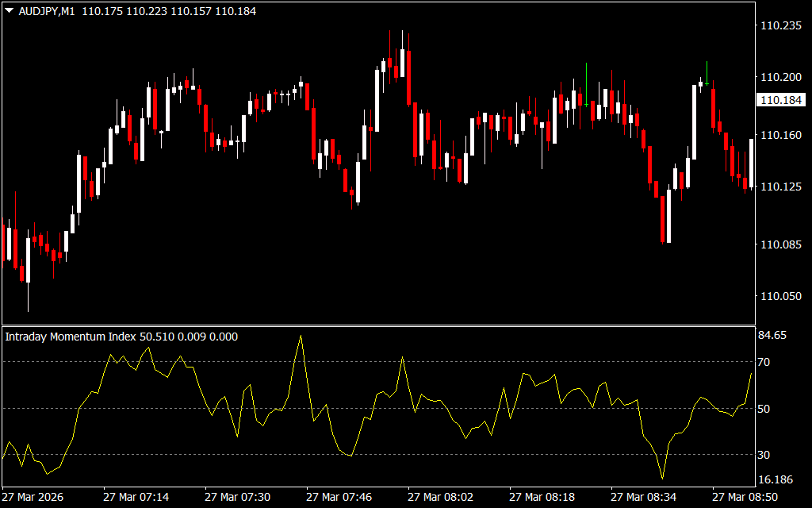Click the 27 Mar 08:18 time label
This screenshot has height=508, width=812.
(x=542, y=497)
